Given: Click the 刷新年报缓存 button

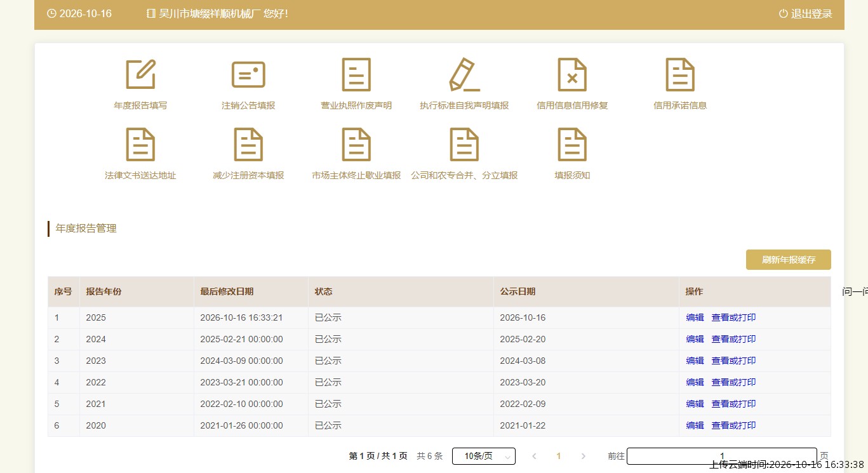Looking at the screenshot, I should tap(789, 260).
